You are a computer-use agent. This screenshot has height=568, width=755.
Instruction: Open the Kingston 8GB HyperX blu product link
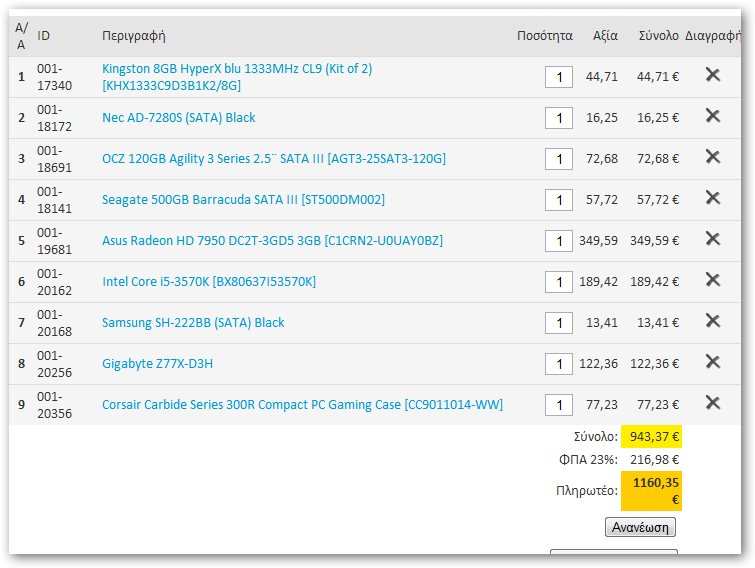coord(237,77)
